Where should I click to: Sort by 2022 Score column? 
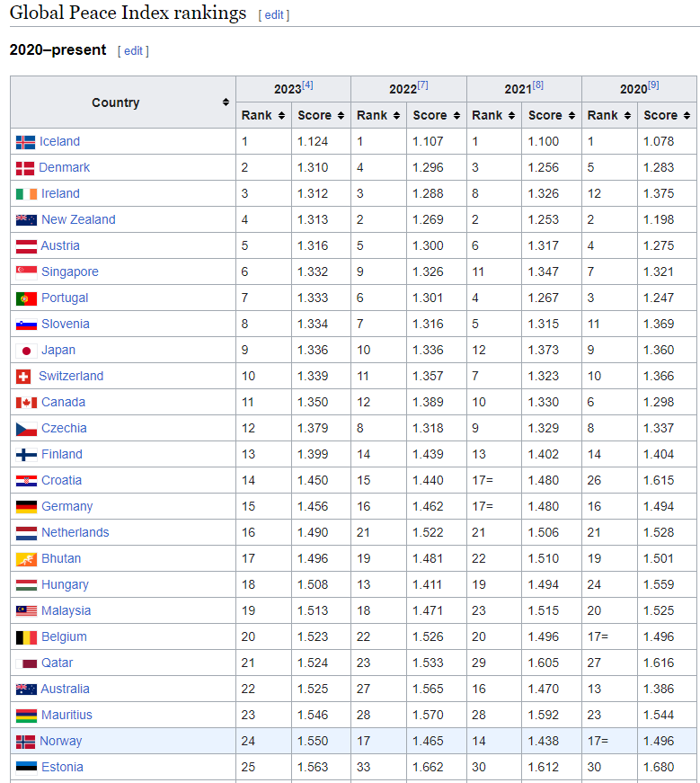(456, 115)
